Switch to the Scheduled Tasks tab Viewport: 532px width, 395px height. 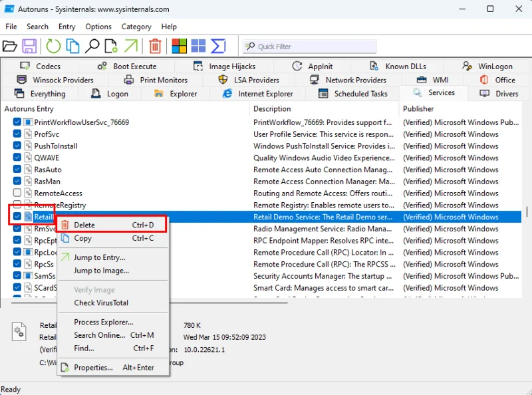tap(352, 94)
